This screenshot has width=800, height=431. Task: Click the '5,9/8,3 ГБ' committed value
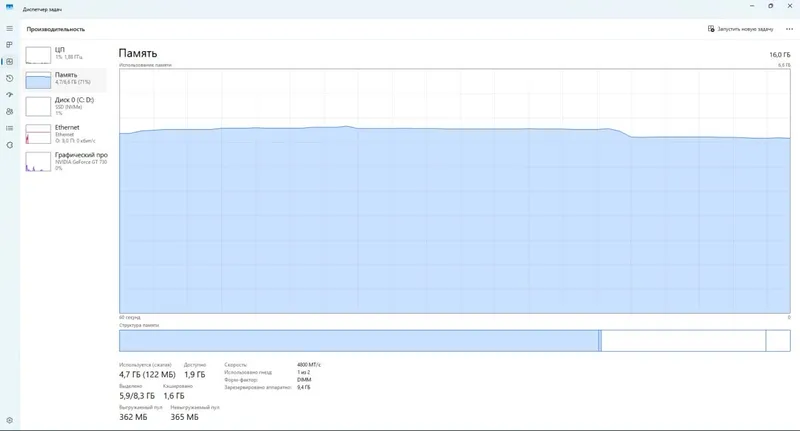click(x=137, y=396)
